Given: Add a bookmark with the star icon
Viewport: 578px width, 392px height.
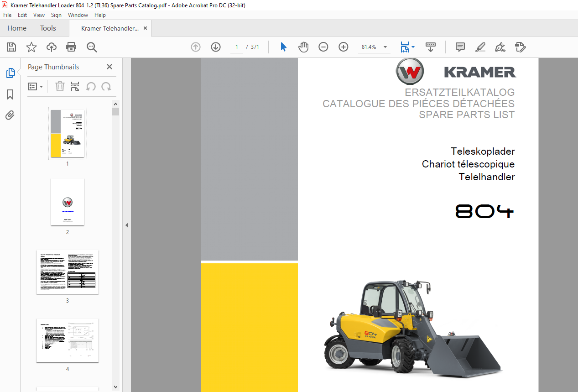Looking at the screenshot, I should 31,47.
